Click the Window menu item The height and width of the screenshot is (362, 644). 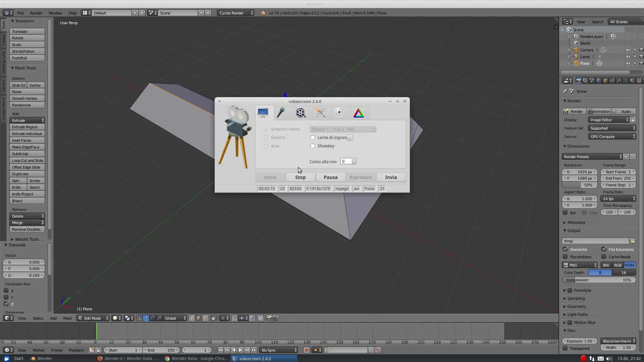click(x=55, y=13)
